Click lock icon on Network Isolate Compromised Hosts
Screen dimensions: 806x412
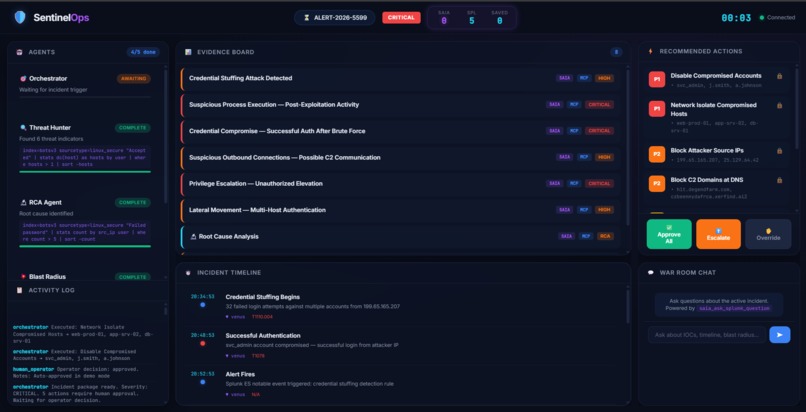coord(779,105)
